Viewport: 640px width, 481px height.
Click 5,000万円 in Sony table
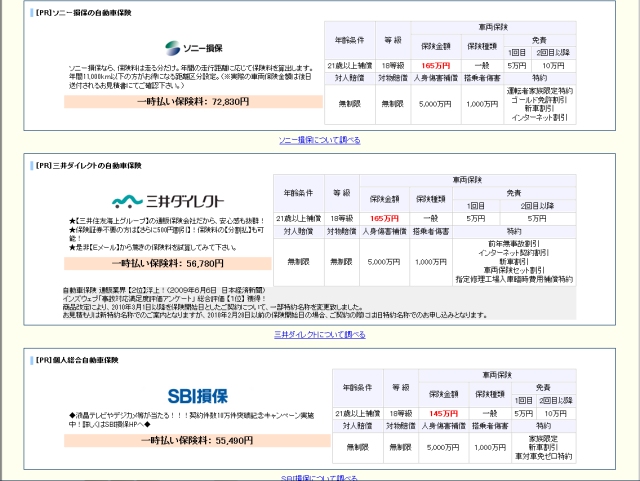435,104
